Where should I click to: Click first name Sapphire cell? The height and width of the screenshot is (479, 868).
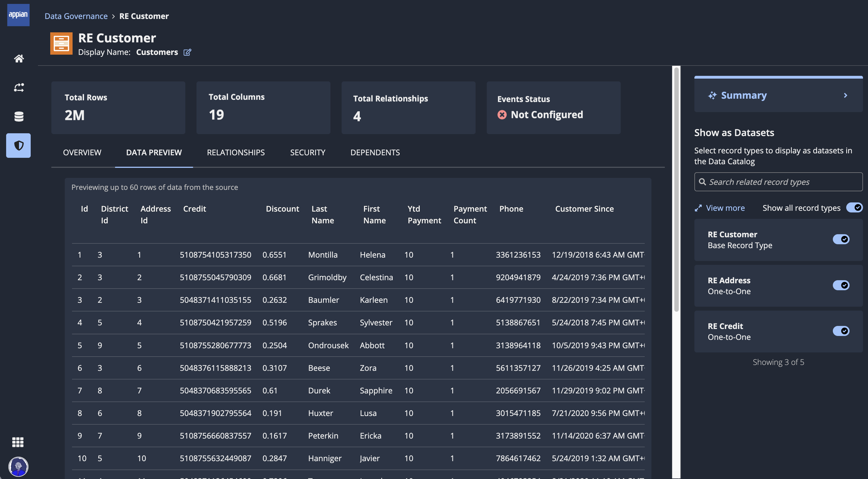tap(376, 390)
